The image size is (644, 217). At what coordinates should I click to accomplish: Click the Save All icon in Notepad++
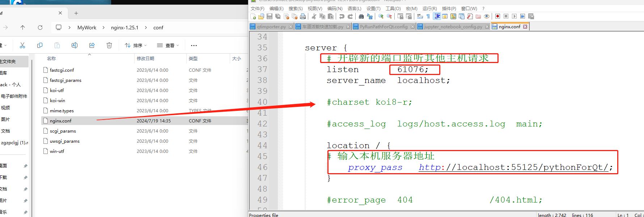click(x=278, y=16)
